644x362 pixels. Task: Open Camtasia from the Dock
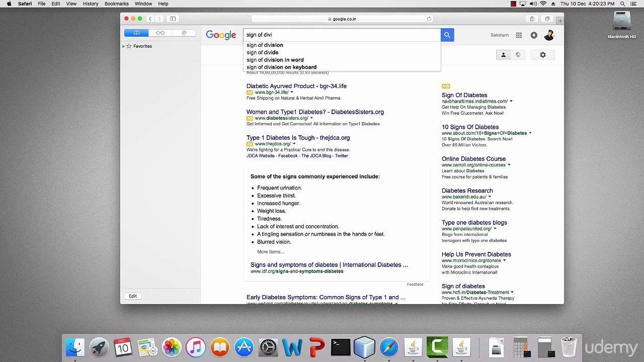437,347
